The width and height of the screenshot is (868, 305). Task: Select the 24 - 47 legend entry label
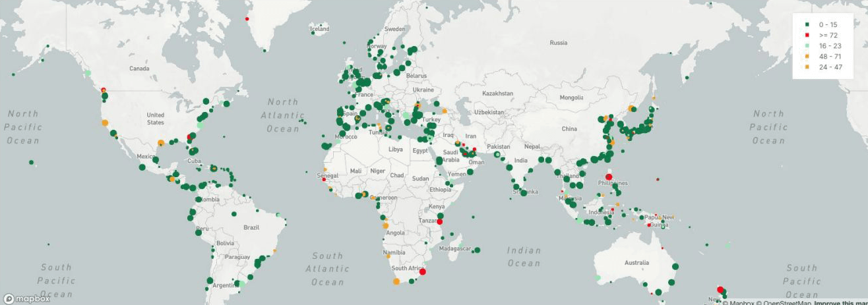coord(830,67)
